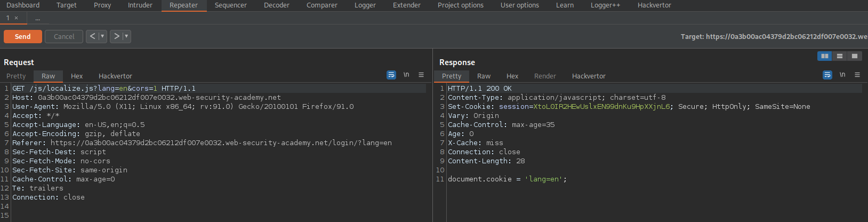Open the Sequencer tab
The image size is (868, 222).
pos(231,5)
